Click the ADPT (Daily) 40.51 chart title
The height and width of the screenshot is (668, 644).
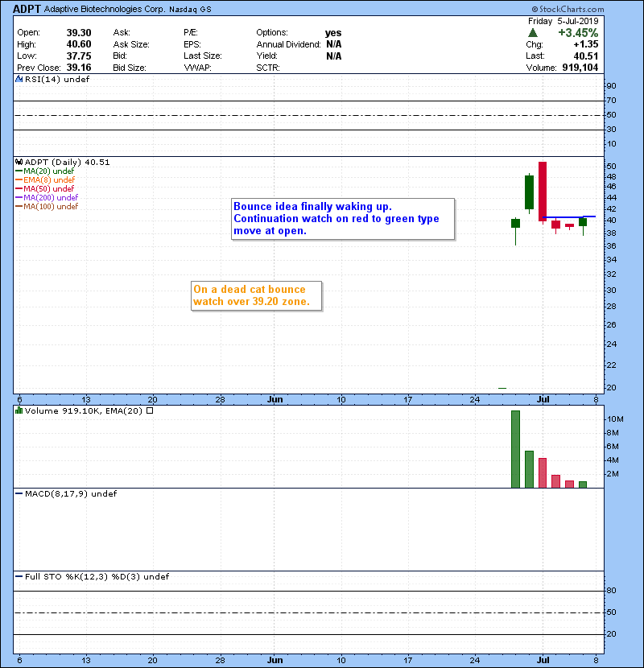(x=68, y=163)
